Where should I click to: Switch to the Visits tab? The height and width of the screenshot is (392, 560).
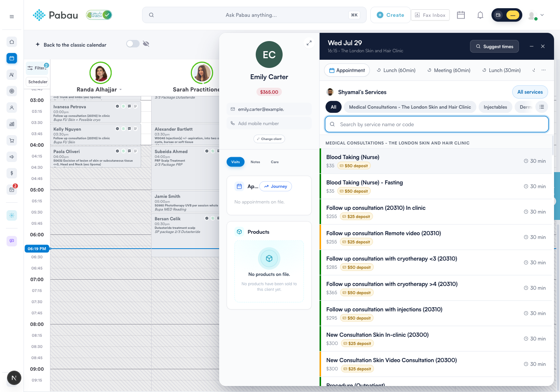236,162
